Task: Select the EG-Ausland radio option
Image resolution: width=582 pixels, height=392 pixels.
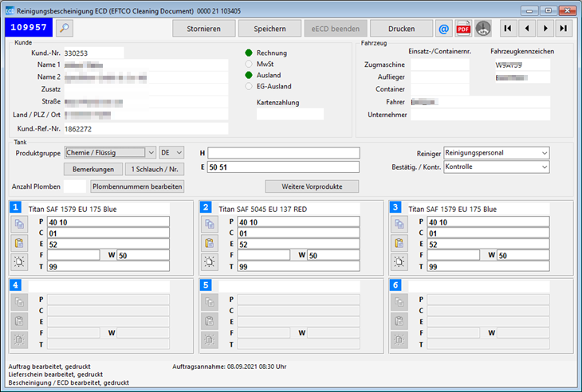Action: pos(250,86)
